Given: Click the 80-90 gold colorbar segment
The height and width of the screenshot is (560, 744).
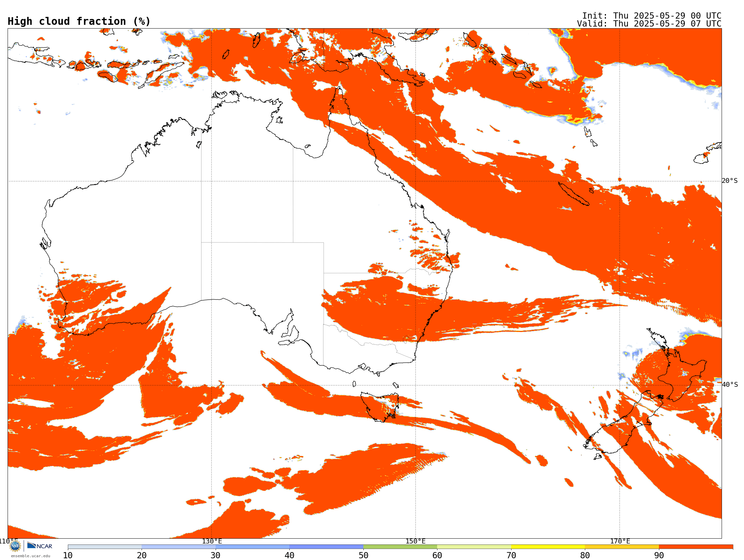Looking at the screenshot, I should coord(622,547).
